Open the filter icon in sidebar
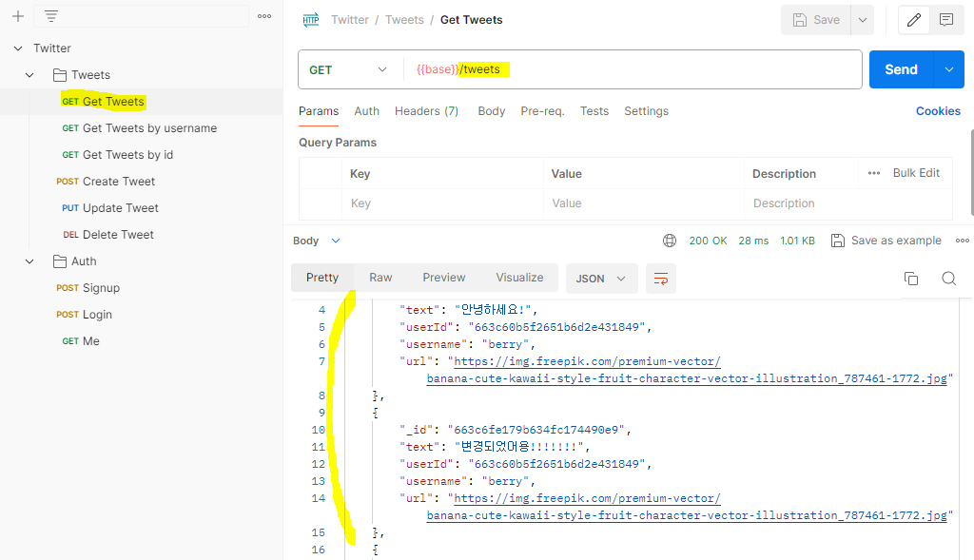Screen dimensions: 974x560 pos(51,16)
